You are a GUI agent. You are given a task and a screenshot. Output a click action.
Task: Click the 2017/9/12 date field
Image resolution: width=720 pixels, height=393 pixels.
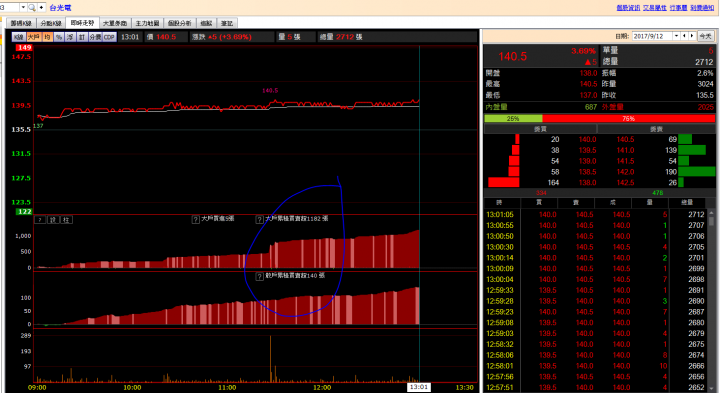click(x=652, y=36)
